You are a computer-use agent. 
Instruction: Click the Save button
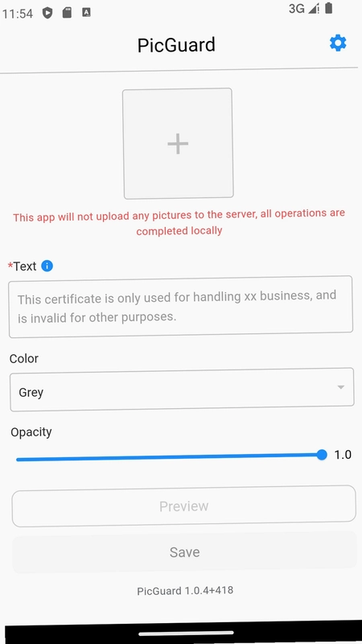(184, 552)
